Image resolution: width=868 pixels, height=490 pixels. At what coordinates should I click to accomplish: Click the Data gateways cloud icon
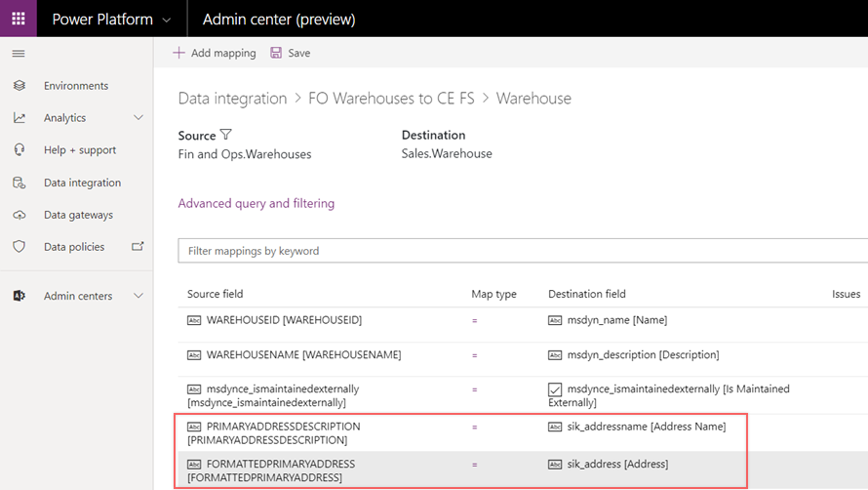coord(20,215)
